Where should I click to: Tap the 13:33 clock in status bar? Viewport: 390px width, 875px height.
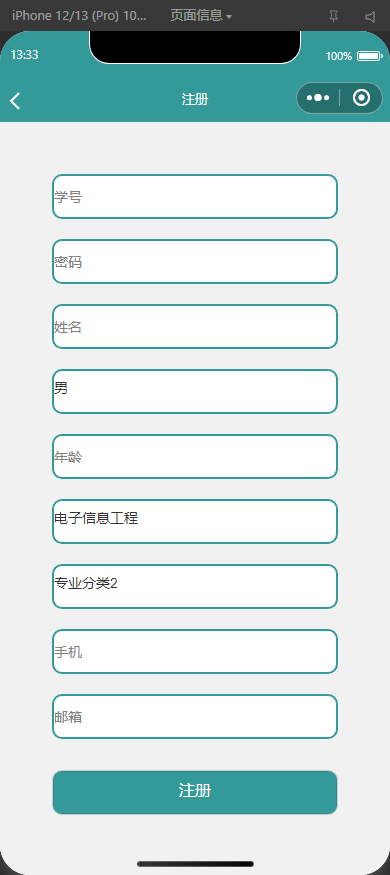click(25, 55)
